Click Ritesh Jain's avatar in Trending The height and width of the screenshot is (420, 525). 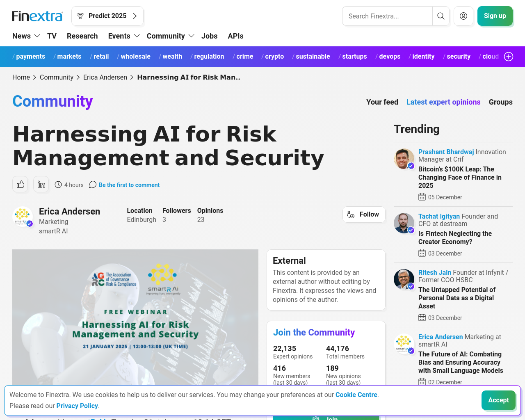click(404, 279)
